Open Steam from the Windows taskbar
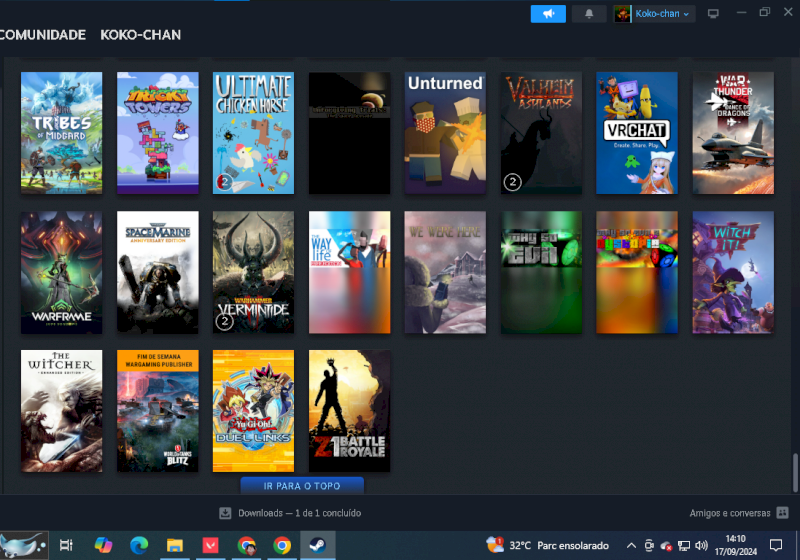800x560 pixels. pos(318,545)
